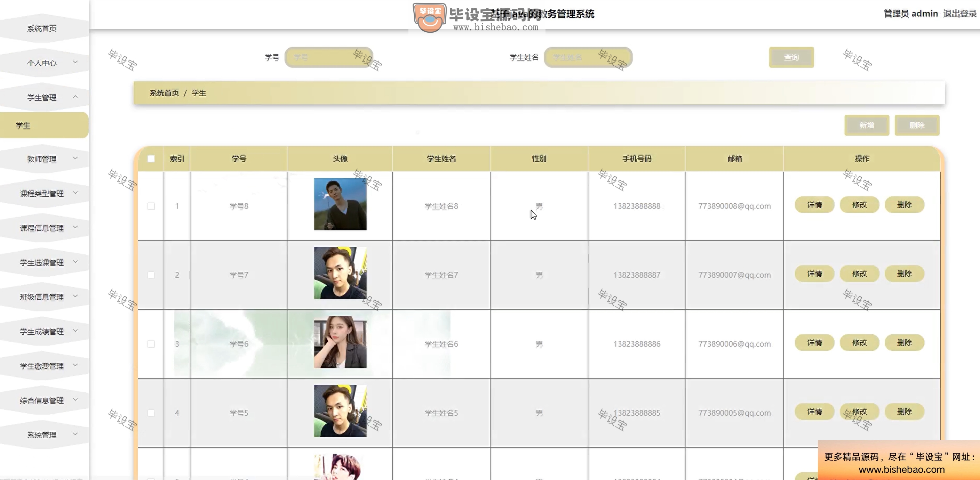Select the 学生 submenu item
This screenshot has width=980, height=480.
click(44, 125)
